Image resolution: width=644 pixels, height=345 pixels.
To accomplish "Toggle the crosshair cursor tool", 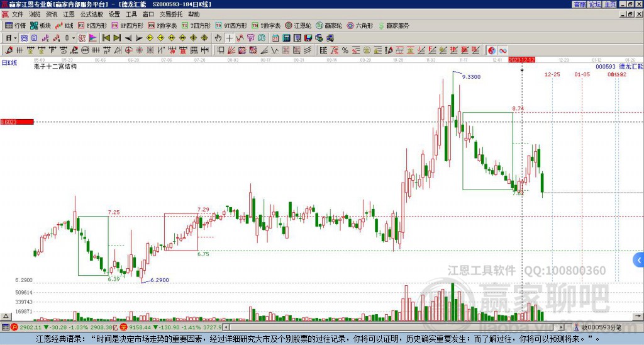I will (x=229, y=38).
